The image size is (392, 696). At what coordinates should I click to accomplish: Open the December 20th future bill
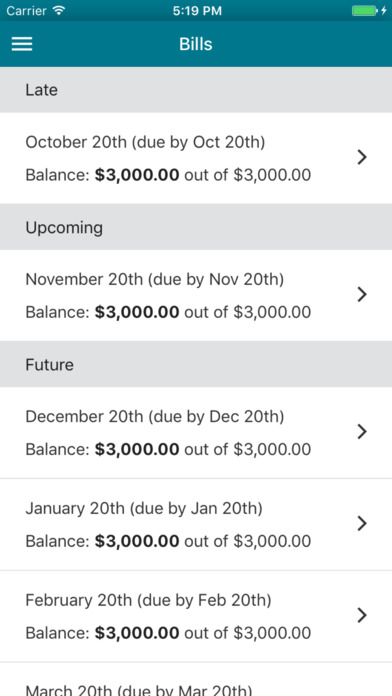[196, 432]
